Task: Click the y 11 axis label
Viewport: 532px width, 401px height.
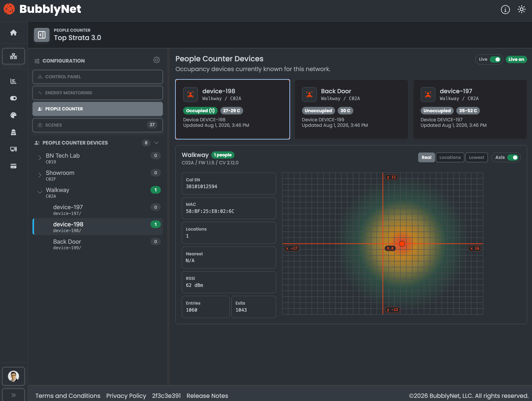Action: coord(391,177)
